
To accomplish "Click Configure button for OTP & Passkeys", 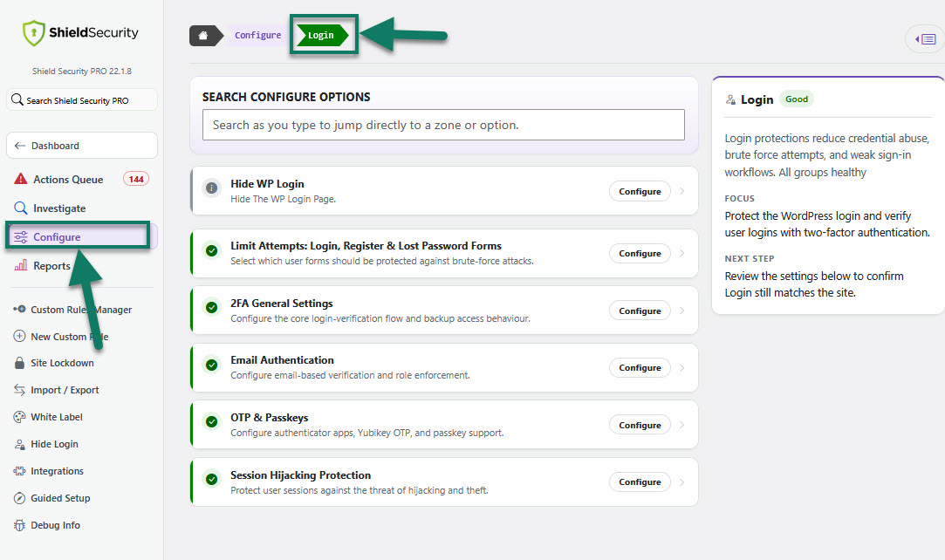I will (x=640, y=425).
